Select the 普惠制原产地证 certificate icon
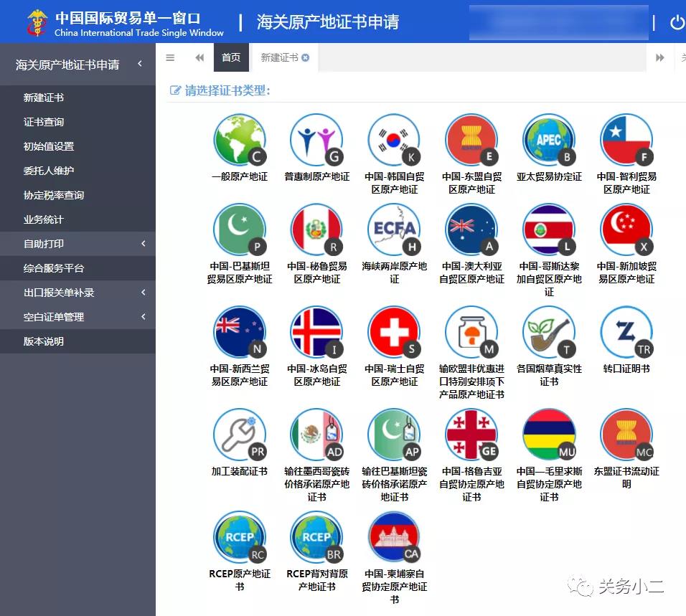 click(316, 140)
